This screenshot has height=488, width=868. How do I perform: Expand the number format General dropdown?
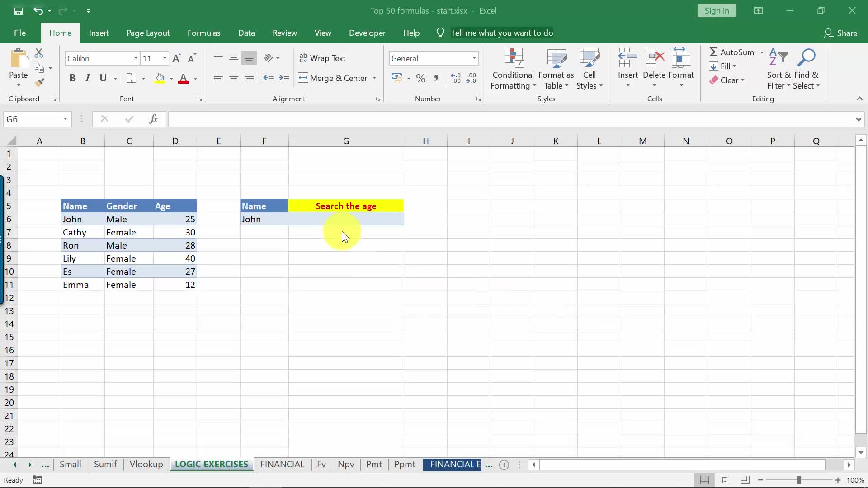(x=474, y=58)
